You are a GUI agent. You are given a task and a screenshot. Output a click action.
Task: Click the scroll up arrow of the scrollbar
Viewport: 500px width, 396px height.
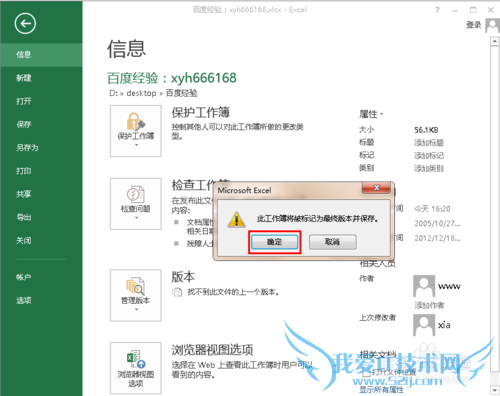494,41
